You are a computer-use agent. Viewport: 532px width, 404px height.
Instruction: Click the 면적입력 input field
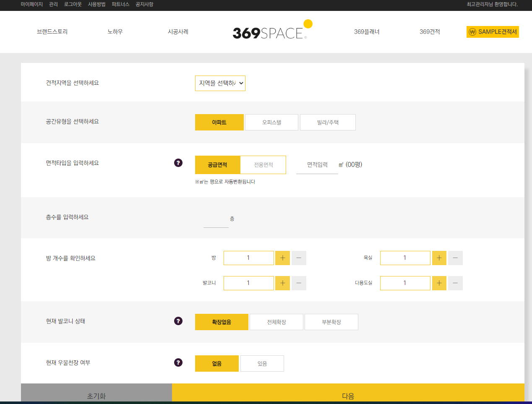click(317, 165)
